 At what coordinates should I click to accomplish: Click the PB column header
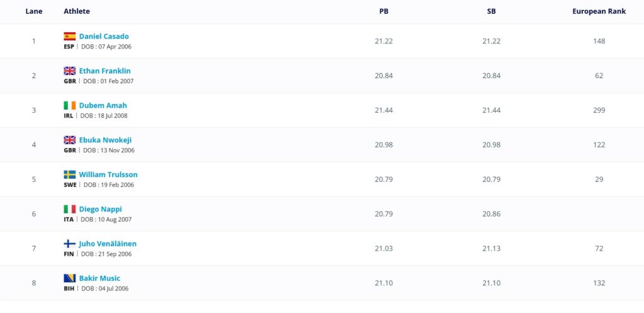tap(384, 11)
